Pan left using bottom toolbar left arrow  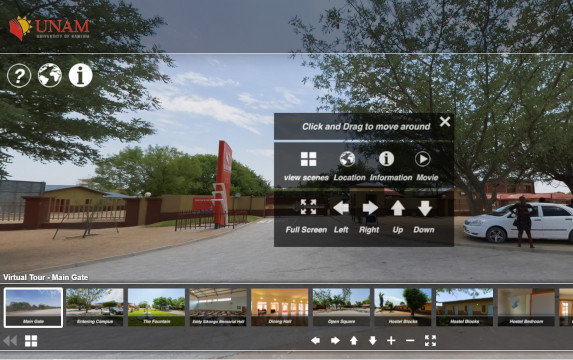tap(315, 341)
